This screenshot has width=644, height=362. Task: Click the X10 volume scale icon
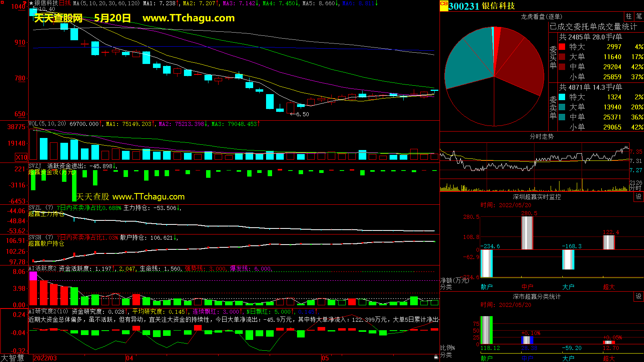pos(21,157)
